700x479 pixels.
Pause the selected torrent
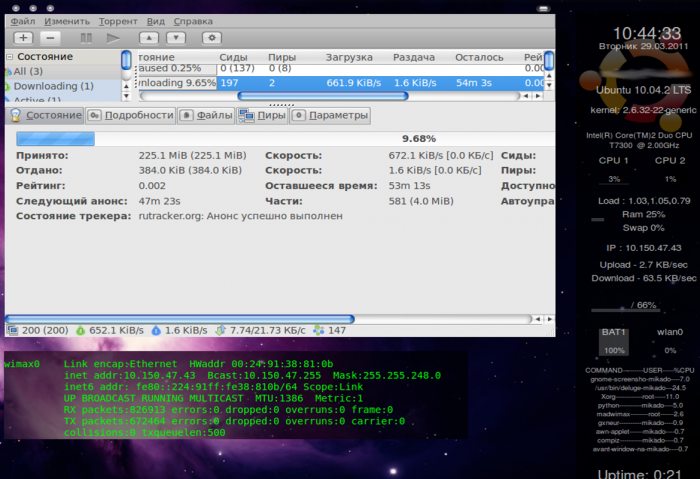pyautogui.click(x=86, y=38)
